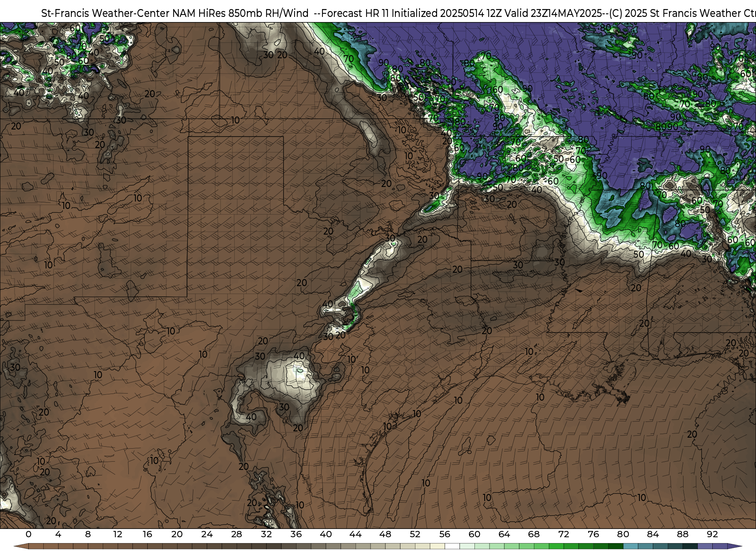Viewport: 756px width, 551px height.
Task: Click the gray swatch below the 40 label
Action: [333, 546]
